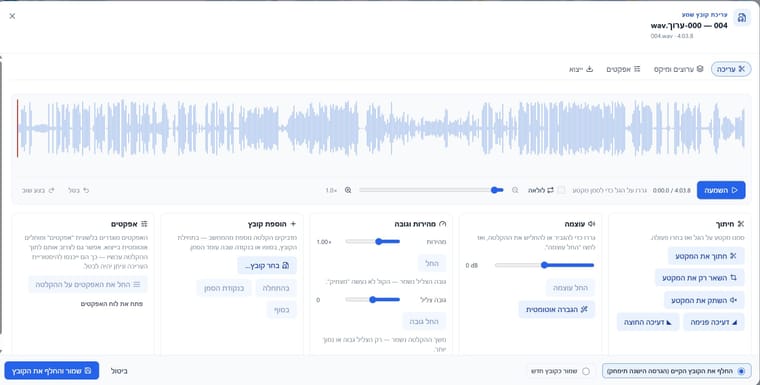Insert file at start (בהתחלה)
Viewport: 760px width, 385px height.
[276, 288]
